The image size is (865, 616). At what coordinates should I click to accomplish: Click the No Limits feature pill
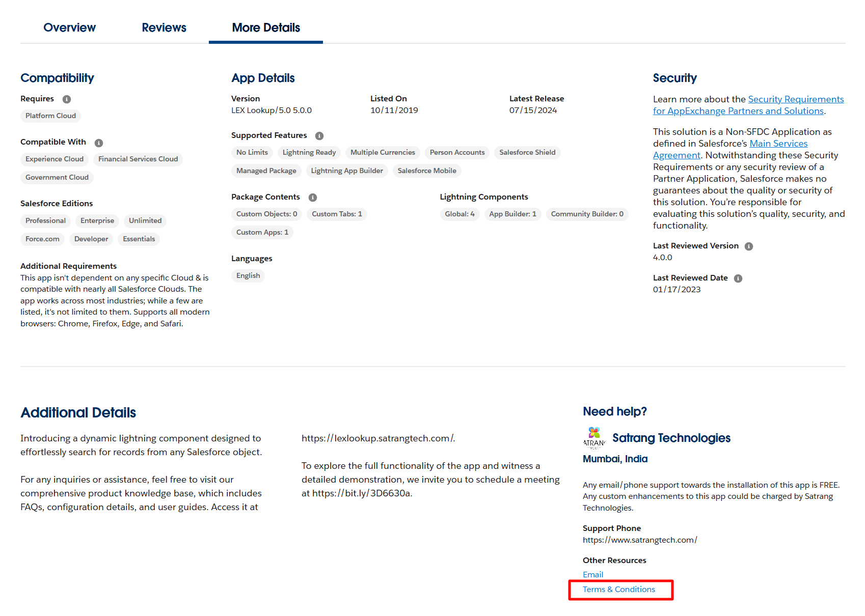252,153
